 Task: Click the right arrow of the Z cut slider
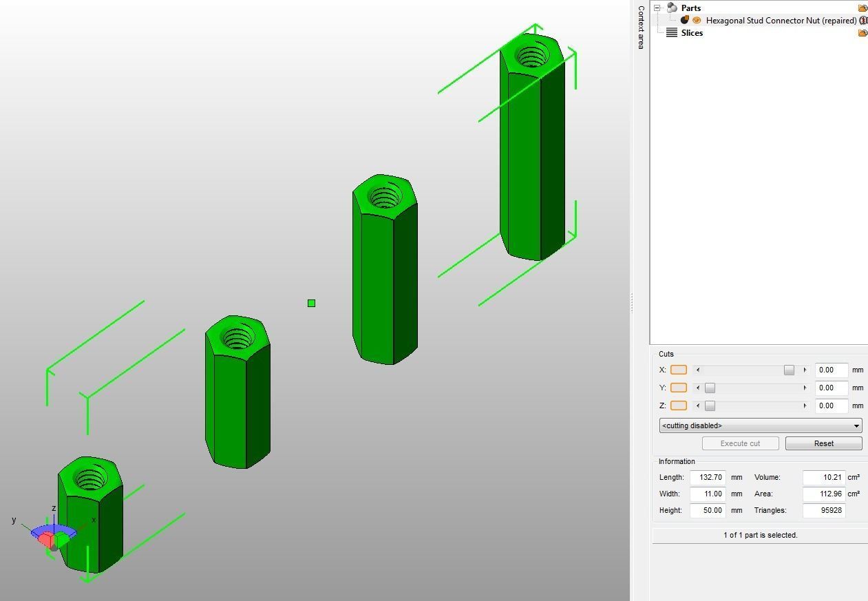(804, 405)
